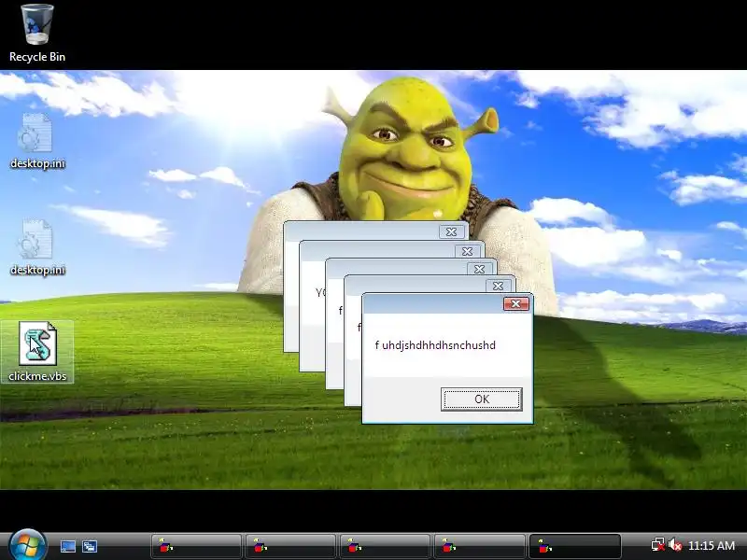This screenshot has height=560, width=747.
Task: Activate the third script taskbar button
Action: [x=385, y=546]
